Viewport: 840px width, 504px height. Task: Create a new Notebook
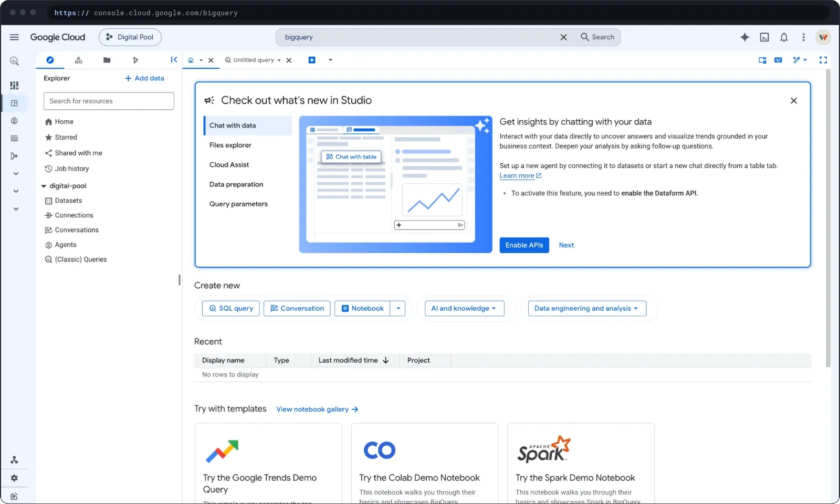[x=362, y=309]
